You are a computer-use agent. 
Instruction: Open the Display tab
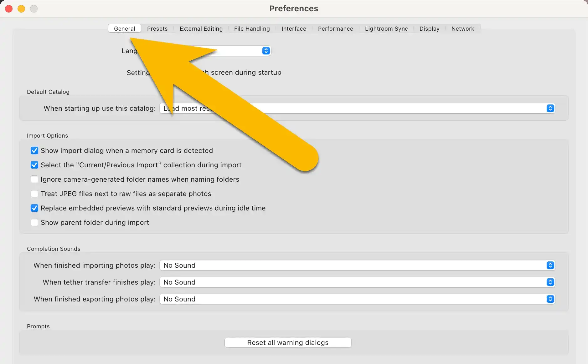[x=429, y=28]
